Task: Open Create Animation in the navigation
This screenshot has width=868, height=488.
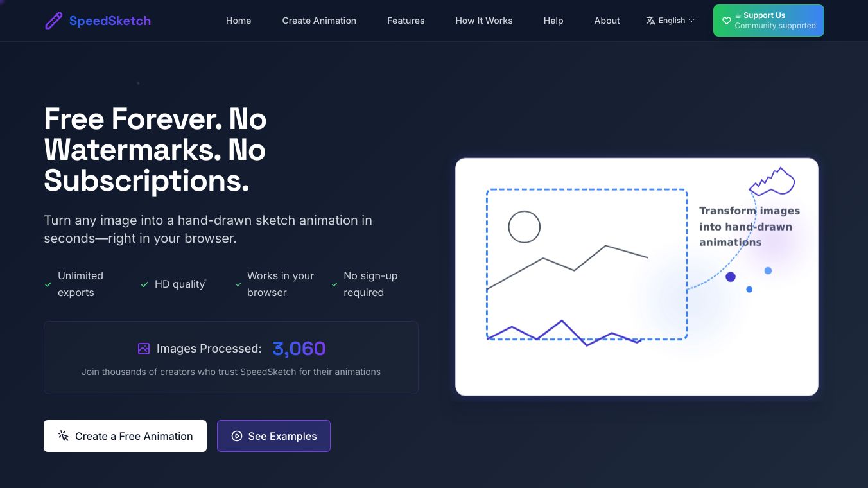Action: point(319,21)
